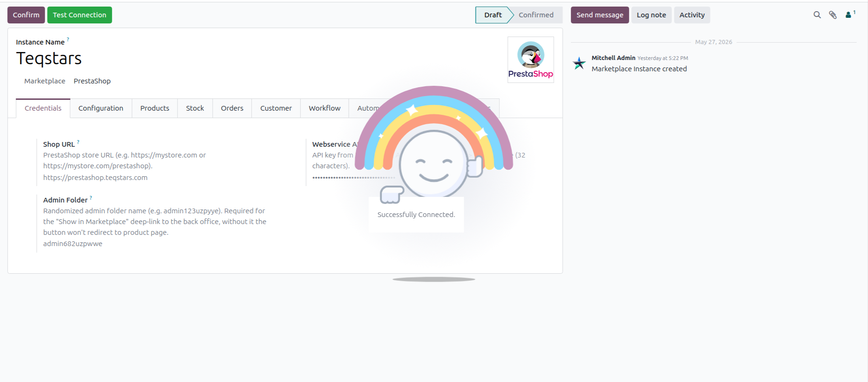Open the chatter search icon

(x=817, y=15)
